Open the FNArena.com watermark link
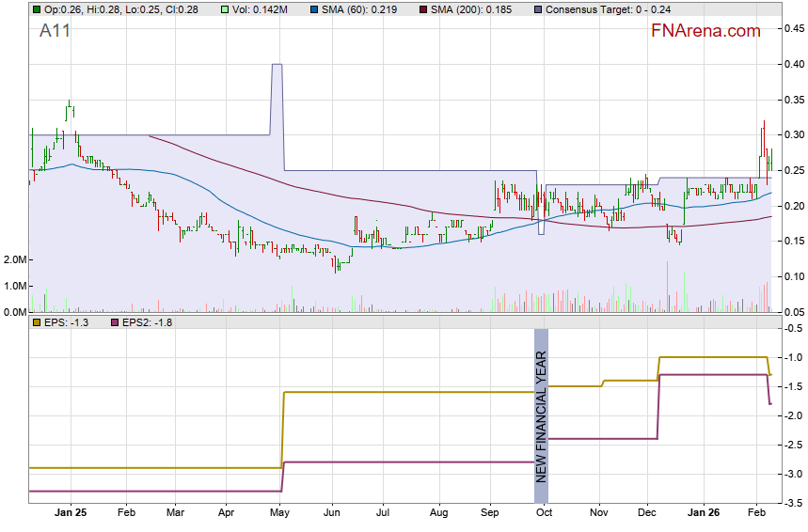808x532 pixels. [x=705, y=31]
